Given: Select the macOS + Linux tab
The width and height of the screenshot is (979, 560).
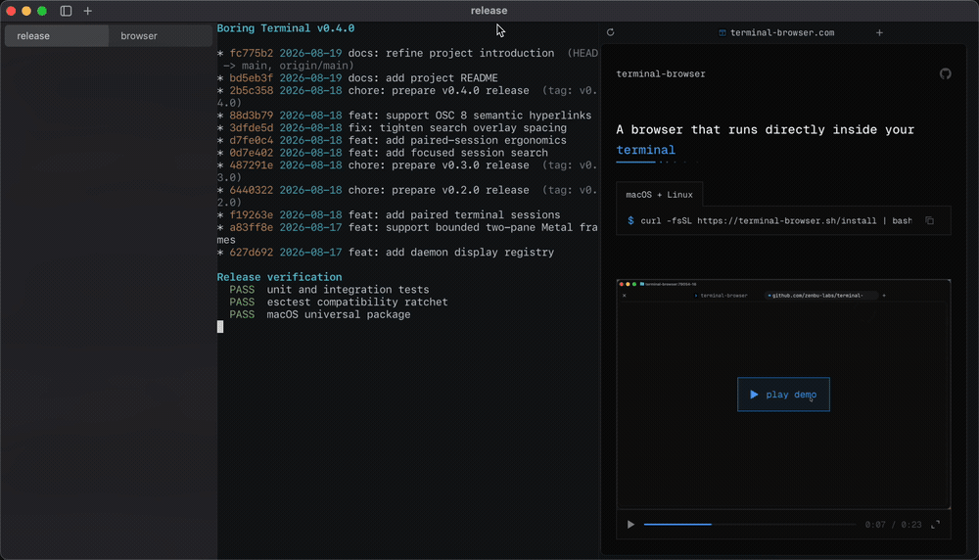Looking at the screenshot, I should [x=659, y=195].
